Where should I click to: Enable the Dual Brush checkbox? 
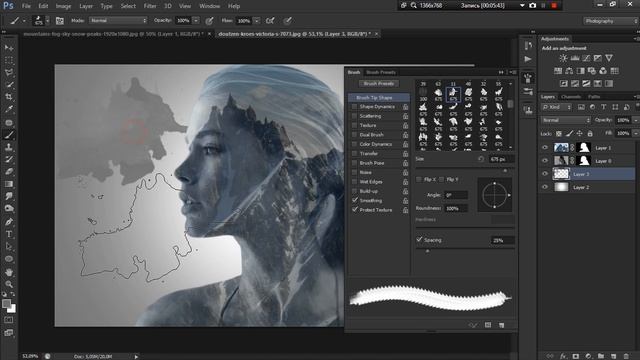pos(354,135)
